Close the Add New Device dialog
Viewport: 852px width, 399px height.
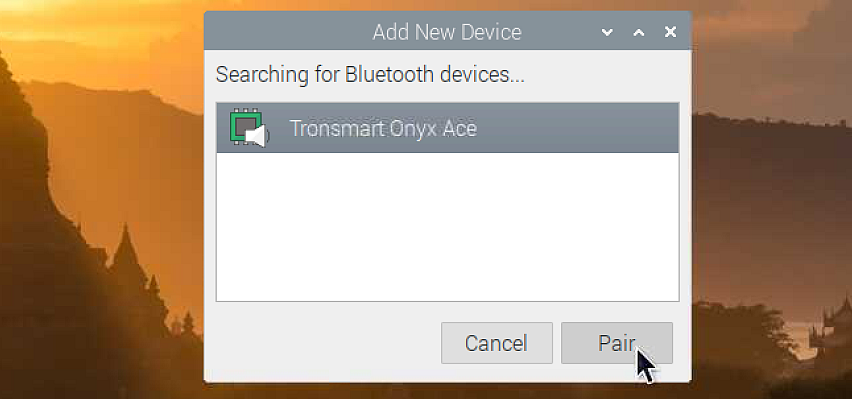671,32
